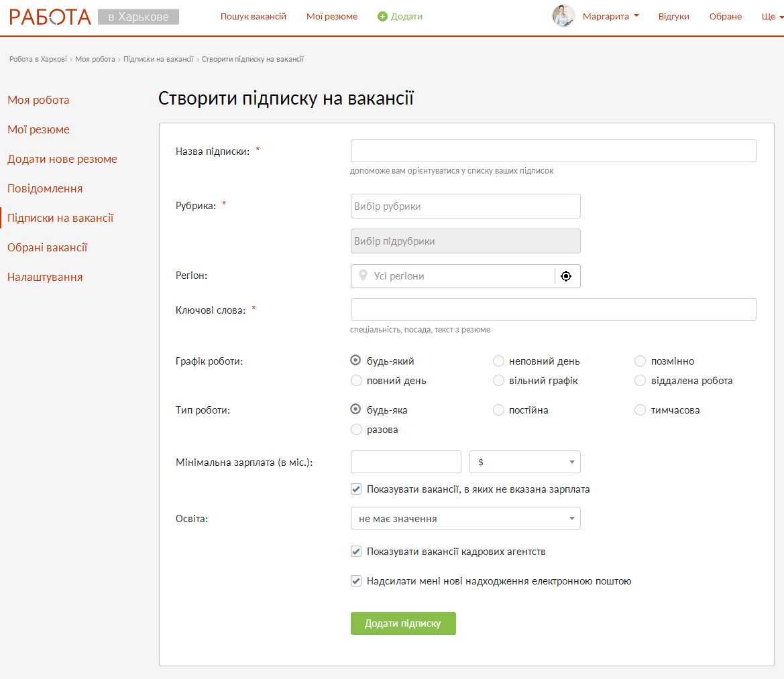Choose повний день work schedule
The image size is (784, 679).
point(357,381)
